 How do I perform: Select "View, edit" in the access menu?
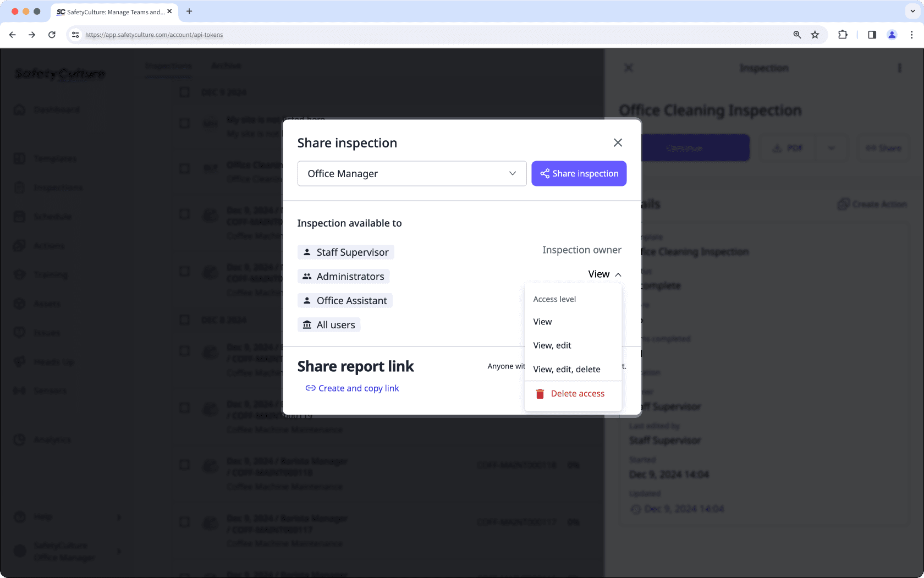point(552,345)
